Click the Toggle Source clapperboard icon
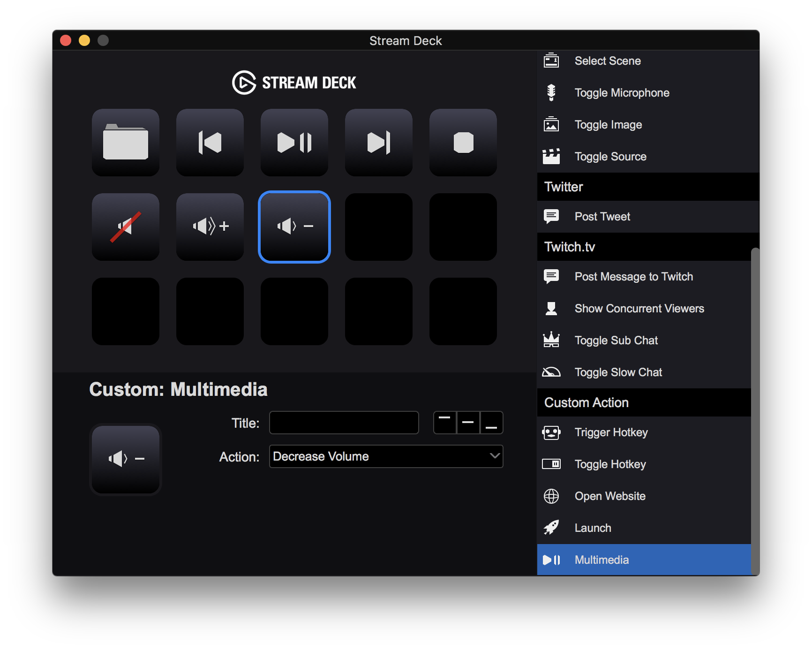The image size is (812, 651). [x=551, y=156]
